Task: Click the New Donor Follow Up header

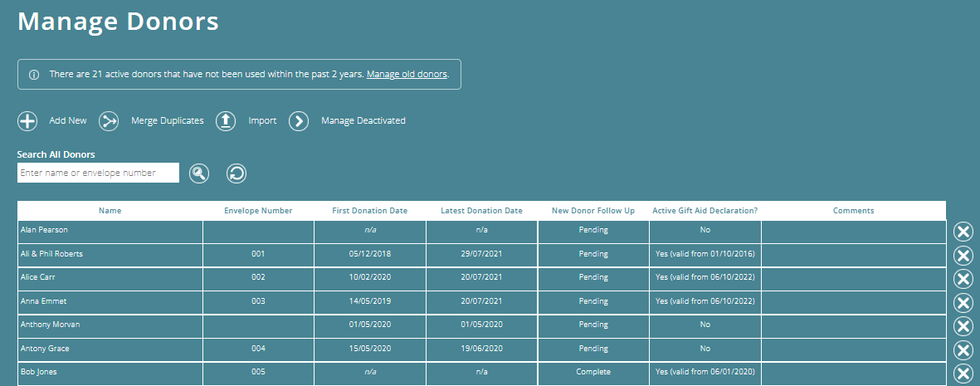Action: coord(592,211)
